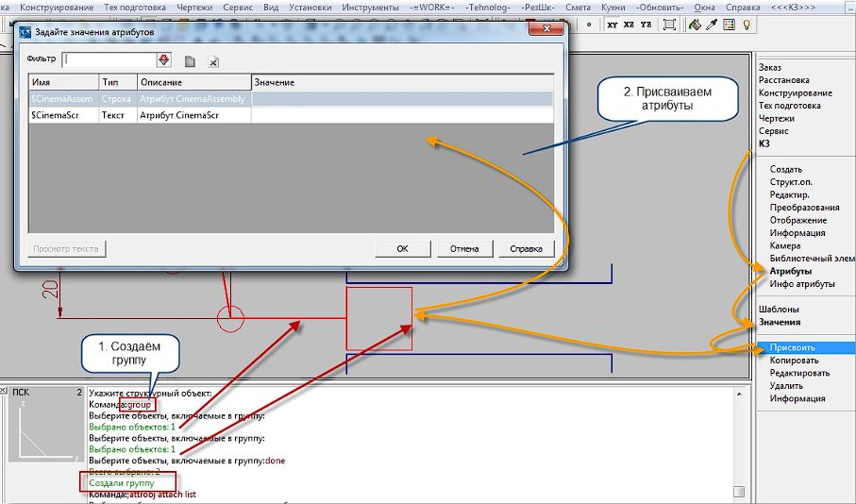Click inside the Фильтр input field
Screen dimensions: 856x504
coord(109,59)
